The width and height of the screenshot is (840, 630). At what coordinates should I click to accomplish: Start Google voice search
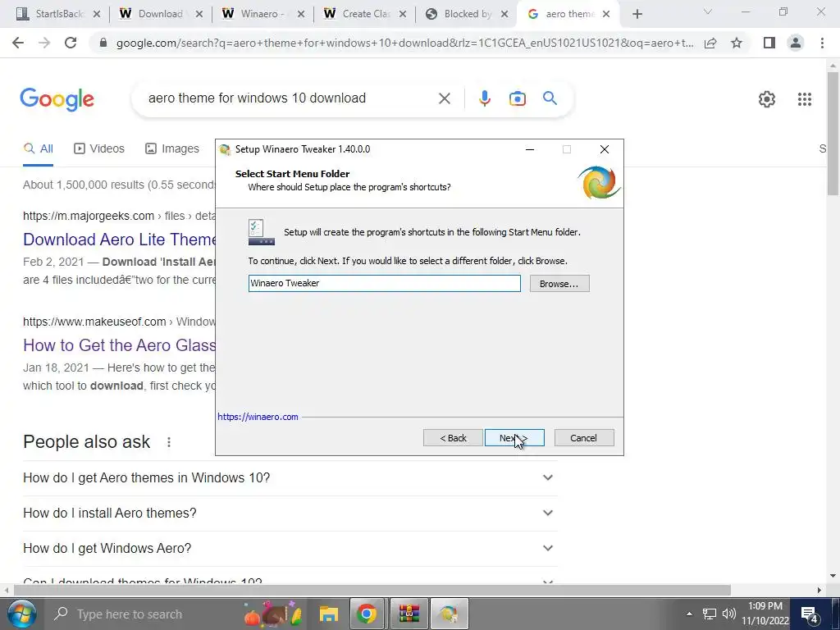tap(484, 98)
